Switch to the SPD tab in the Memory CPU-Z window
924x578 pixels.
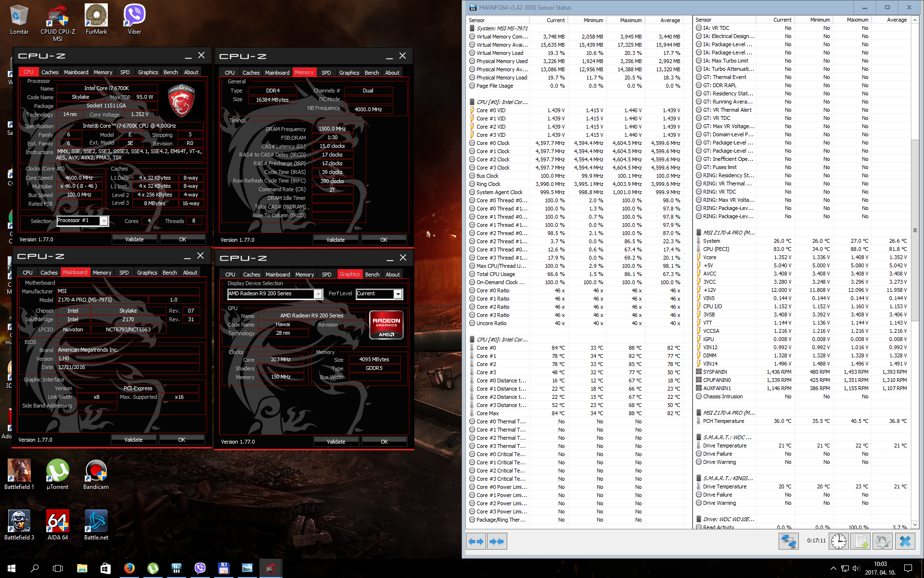pyautogui.click(x=326, y=73)
